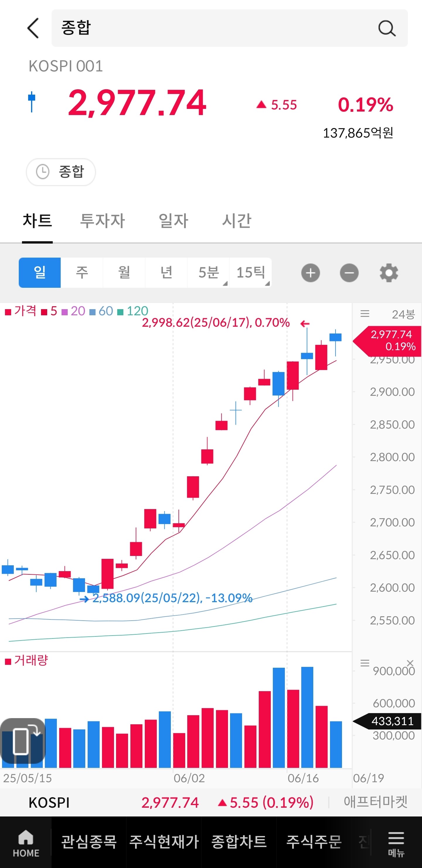This screenshot has height=868, width=422.
Task: Expand the 5분 interval dropdown
Action: (208, 273)
